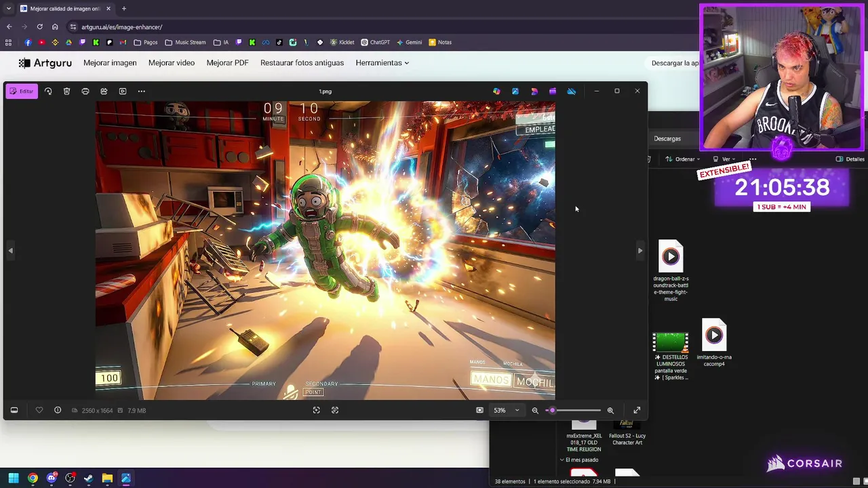Toggle the filmstrip view in Photos
The width and height of the screenshot is (868, 488).
14,410
